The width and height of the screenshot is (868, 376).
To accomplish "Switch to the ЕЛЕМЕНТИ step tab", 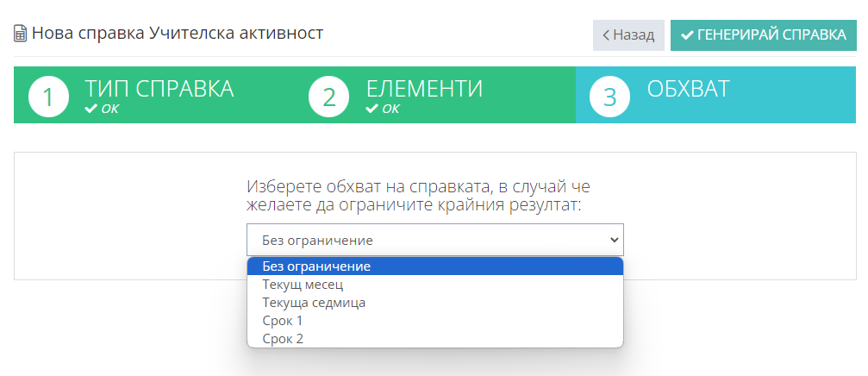I will coord(424,89).
